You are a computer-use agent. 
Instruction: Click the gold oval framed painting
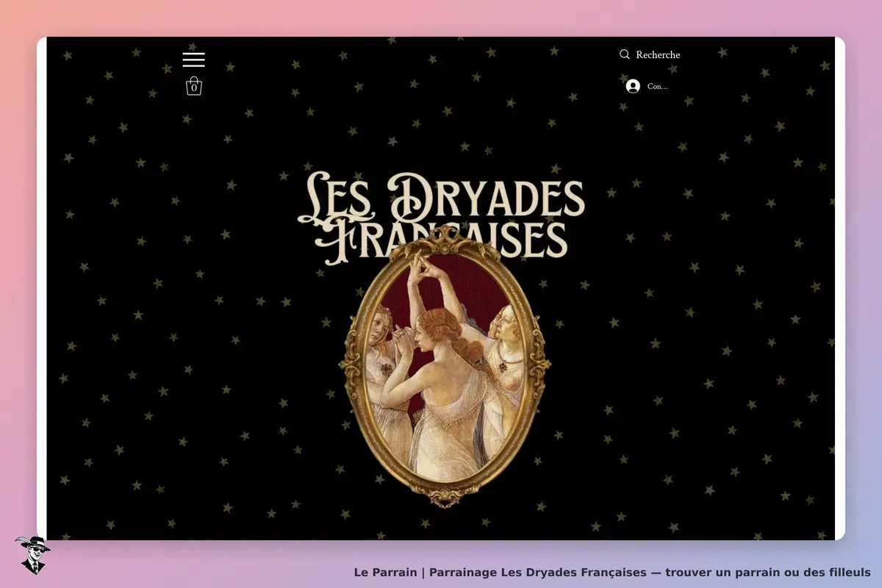[445, 366]
